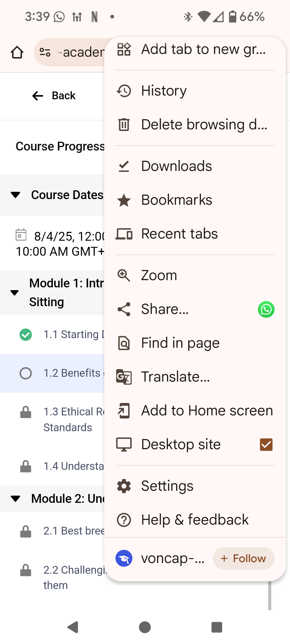Choose Add to Home screen
The image size is (290, 644).
(x=195, y=411)
